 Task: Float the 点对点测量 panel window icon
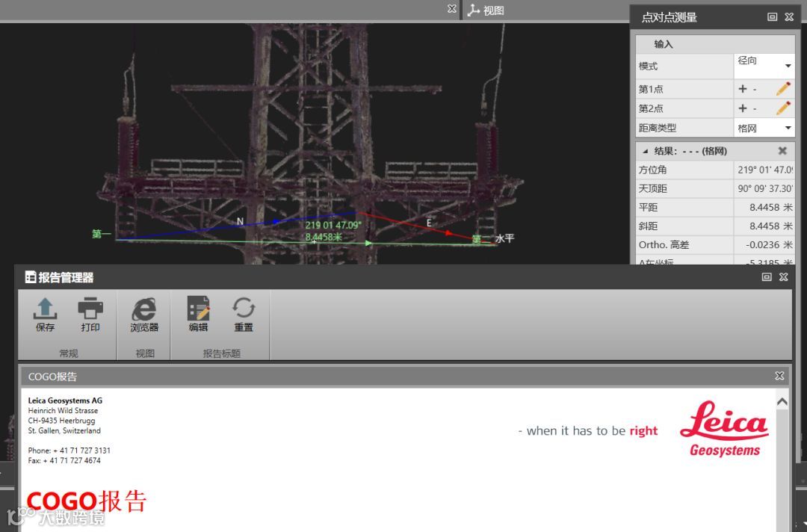772,17
